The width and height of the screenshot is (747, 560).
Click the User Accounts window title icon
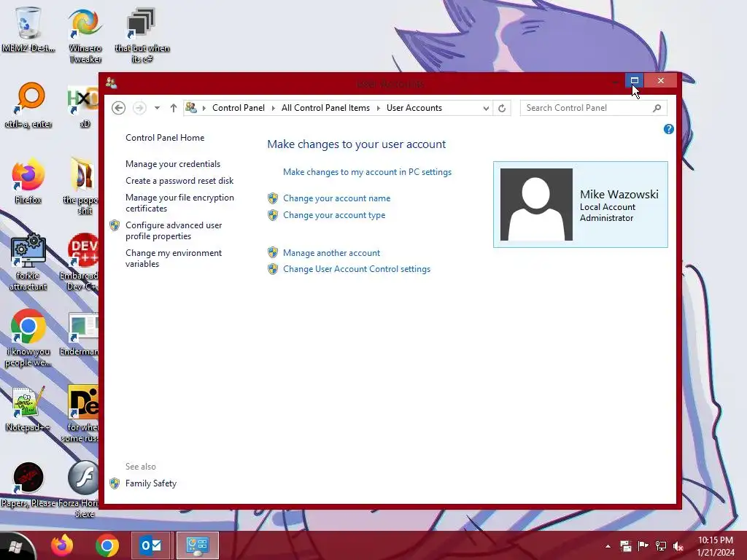coord(111,83)
